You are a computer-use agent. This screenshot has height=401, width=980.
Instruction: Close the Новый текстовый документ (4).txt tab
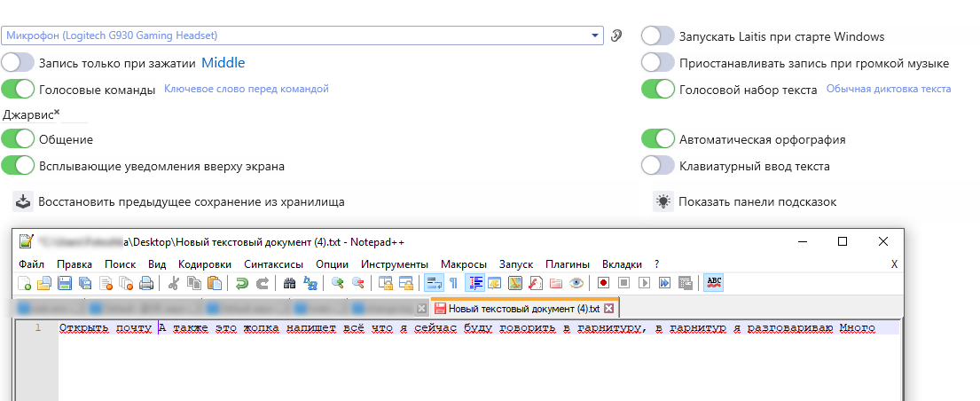(x=610, y=309)
